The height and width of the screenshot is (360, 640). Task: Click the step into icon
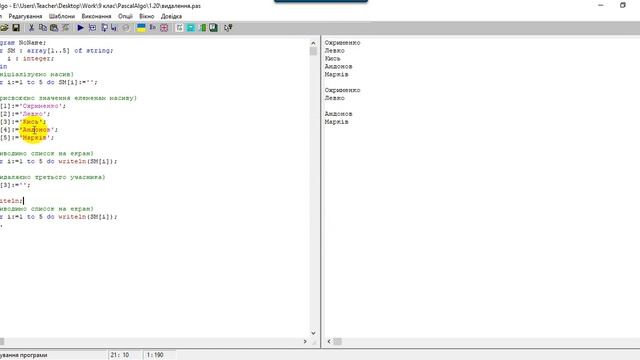[104, 28]
